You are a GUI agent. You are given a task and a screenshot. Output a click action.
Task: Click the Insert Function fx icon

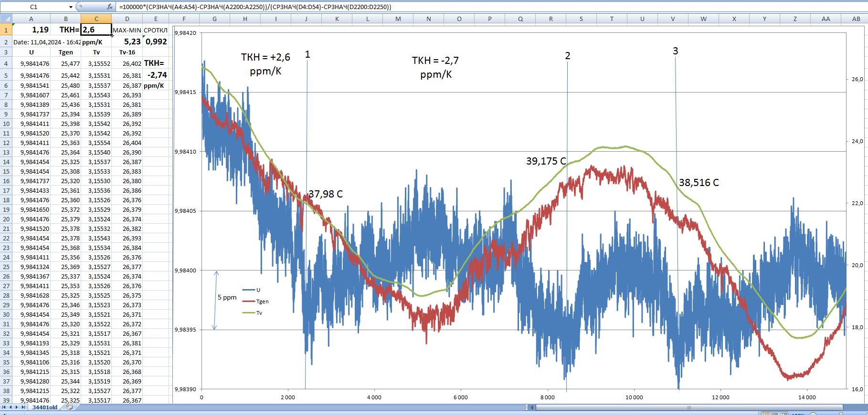pos(110,7)
